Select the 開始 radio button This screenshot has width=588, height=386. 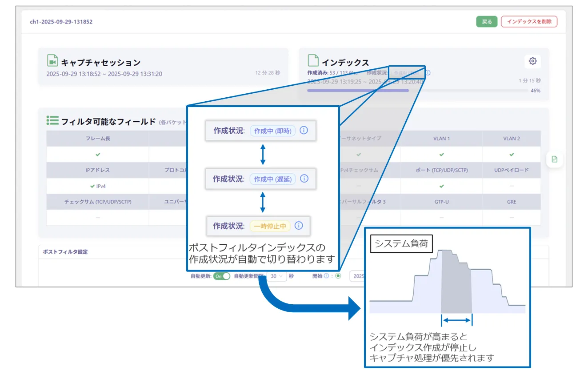(x=338, y=276)
